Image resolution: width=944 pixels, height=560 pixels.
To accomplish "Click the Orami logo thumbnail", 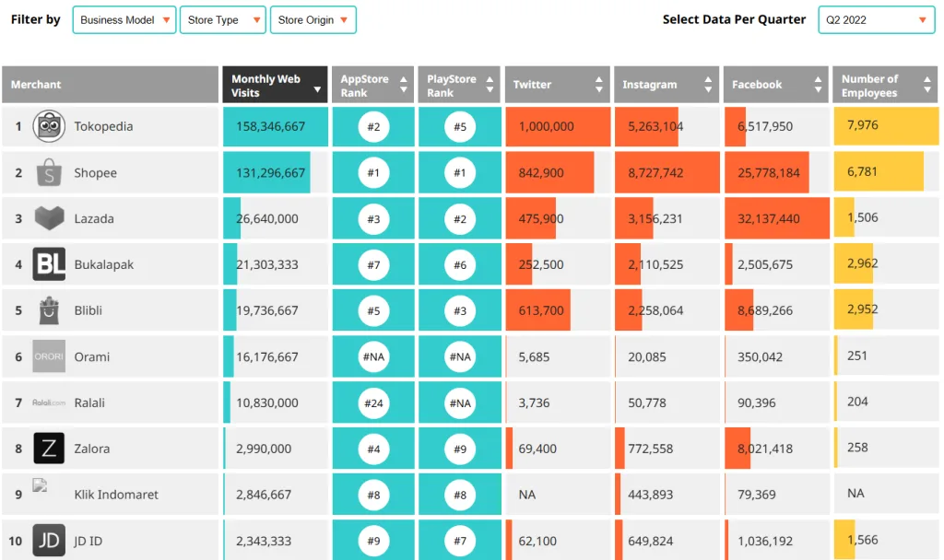I will (x=49, y=356).
